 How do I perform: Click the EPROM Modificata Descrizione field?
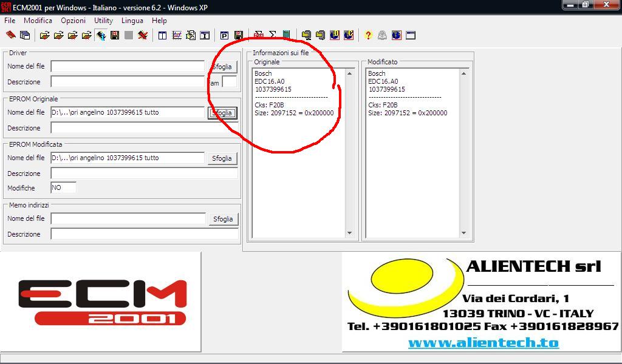(145, 174)
